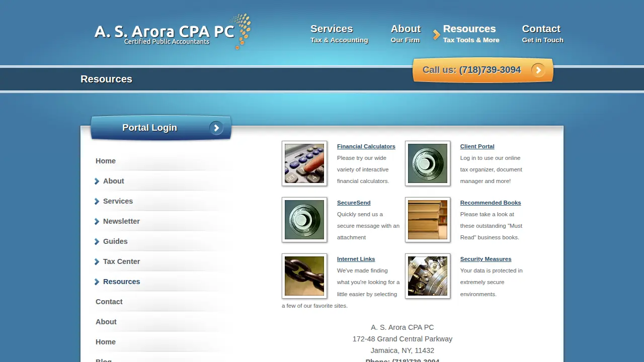Click the calculator image for Financial Calculators
The height and width of the screenshot is (362, 644).
[x=304, y=163]
